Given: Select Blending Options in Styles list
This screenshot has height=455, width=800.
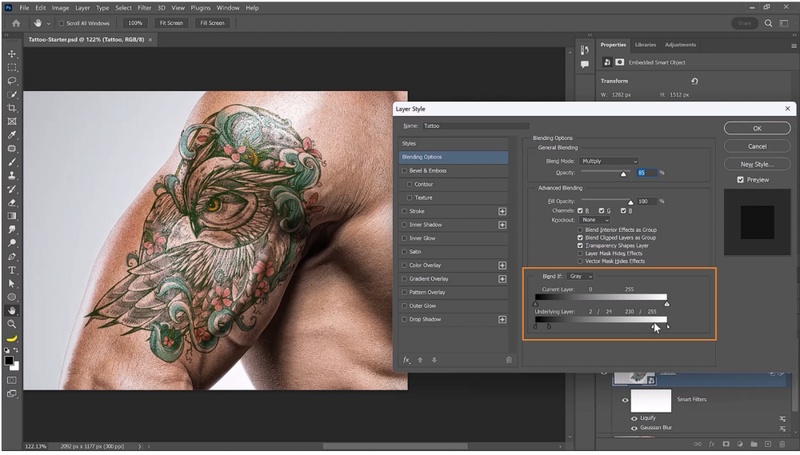Looking at the screenshot, I should pos(454,157).
